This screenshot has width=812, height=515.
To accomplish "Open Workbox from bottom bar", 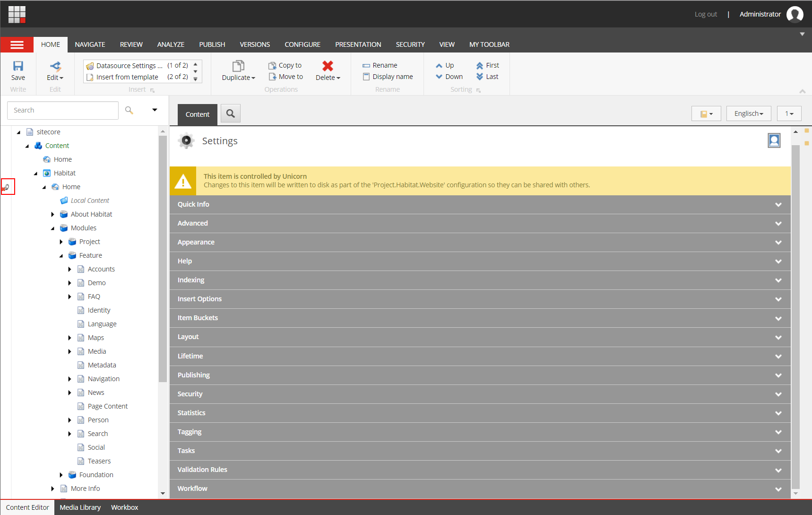I will click(125, 507).
